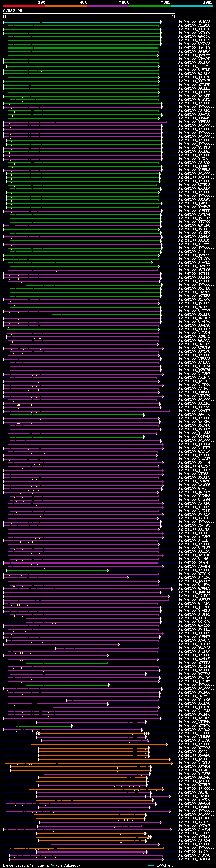Select the label UniRef100_A2X8F0
216x868 pixels.
194,74
